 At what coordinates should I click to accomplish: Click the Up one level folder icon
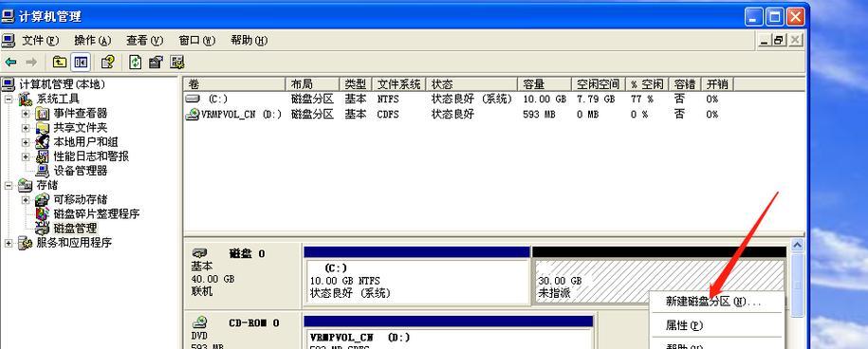click(x=60, y=62)
